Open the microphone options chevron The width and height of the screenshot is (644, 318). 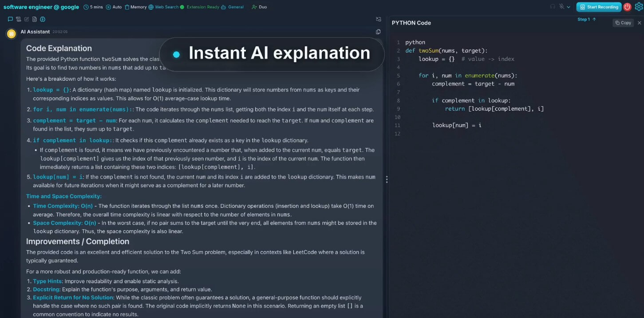click(569, 7)
